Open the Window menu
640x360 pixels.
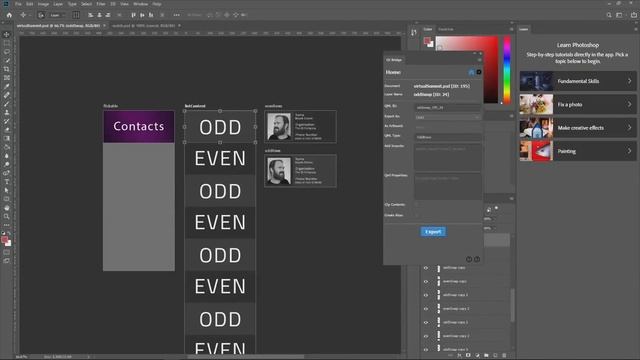[x=141, y=4]
